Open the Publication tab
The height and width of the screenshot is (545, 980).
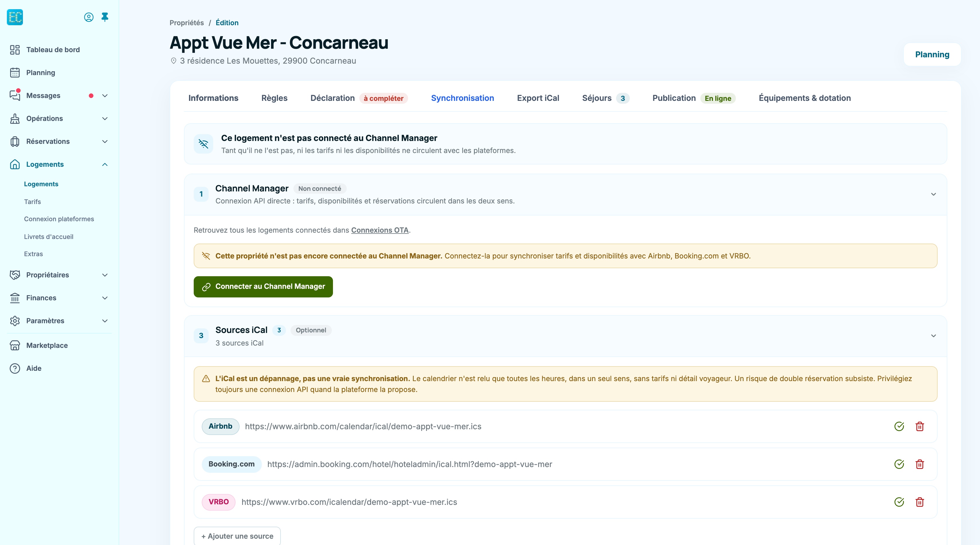coord(694,98)
